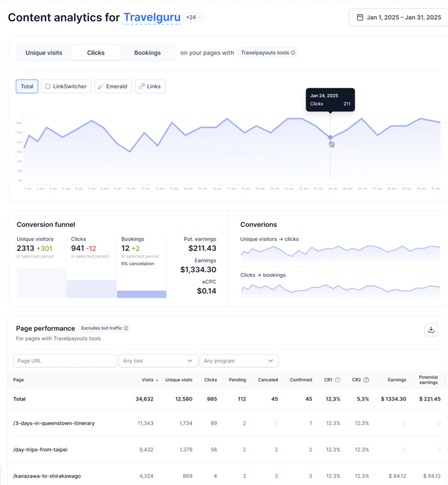Enable the Links filter chip
Image resolution: width=448 pixels, height=485 pixels.
pyautogui.click(x=150, y=86)
